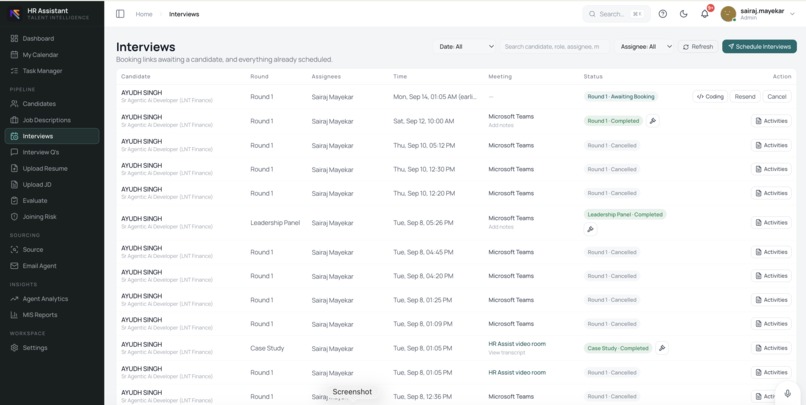Screen dimensions: 806x405
Task: Open MIS Reports page
Action: point(50,315)
